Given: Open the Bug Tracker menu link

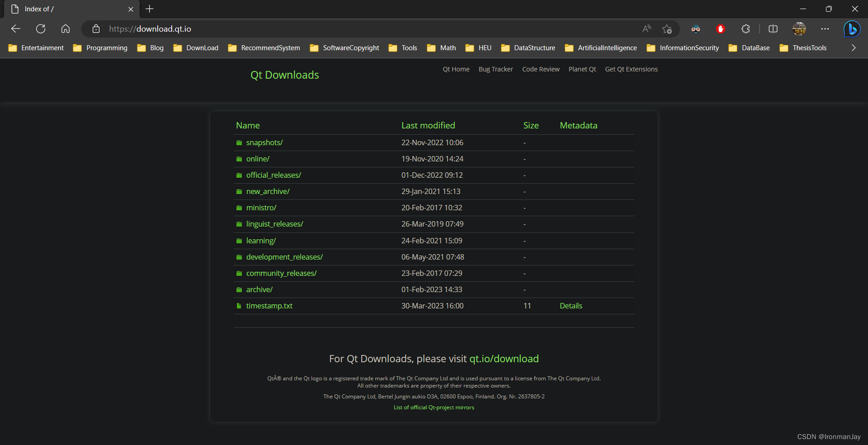Looking at the screenshot, I should (x=496, y=69).
